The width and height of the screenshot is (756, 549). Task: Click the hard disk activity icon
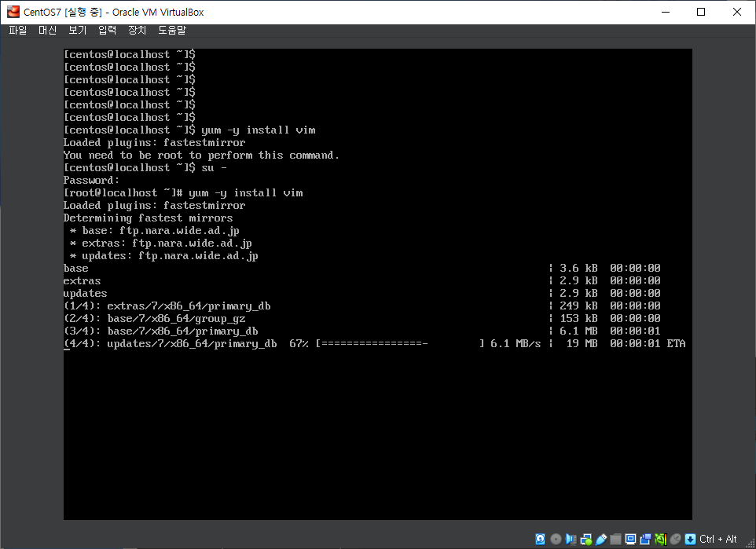click(541, 539)
